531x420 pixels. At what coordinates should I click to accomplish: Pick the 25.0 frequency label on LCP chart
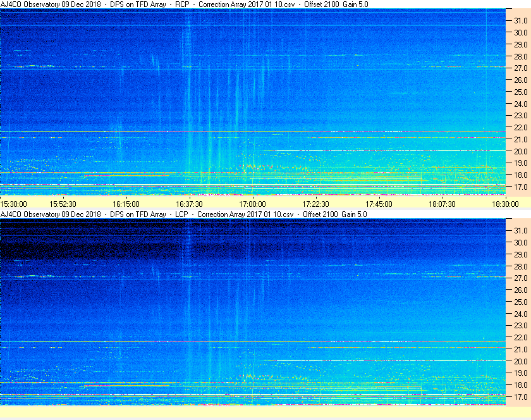(521, 302)
